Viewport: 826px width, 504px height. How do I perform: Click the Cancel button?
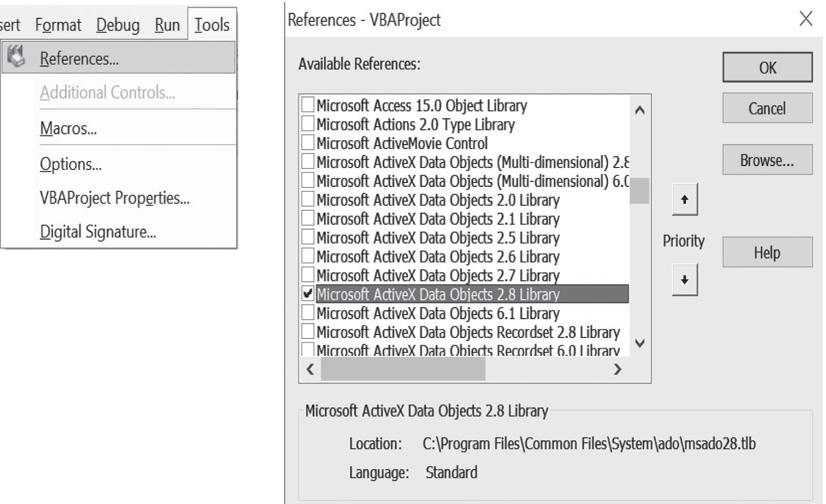tap(767, 108)
